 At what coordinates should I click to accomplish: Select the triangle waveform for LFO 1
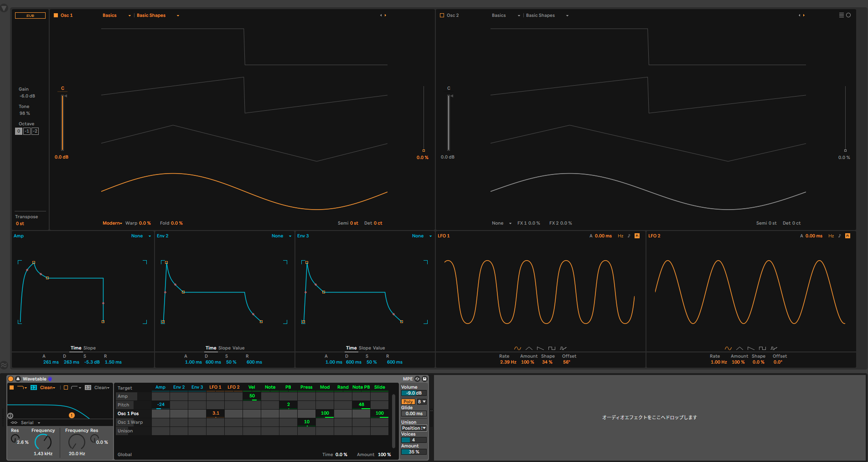point(529,349)
